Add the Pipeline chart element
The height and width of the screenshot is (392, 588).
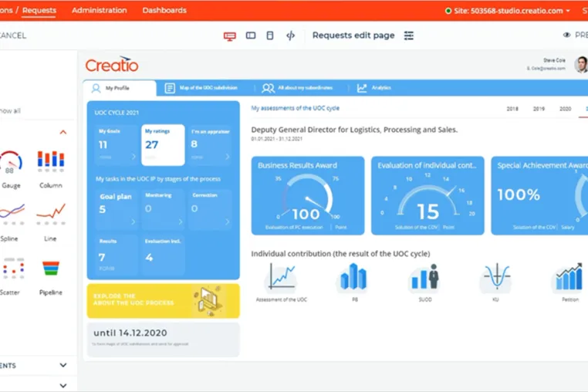(51, 277)
